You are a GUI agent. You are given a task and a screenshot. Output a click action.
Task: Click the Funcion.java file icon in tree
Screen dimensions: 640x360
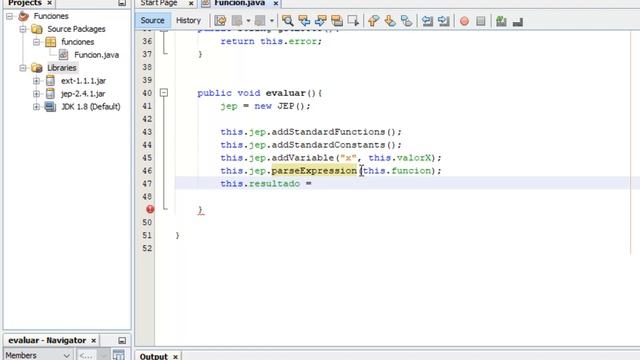(63, 55)
